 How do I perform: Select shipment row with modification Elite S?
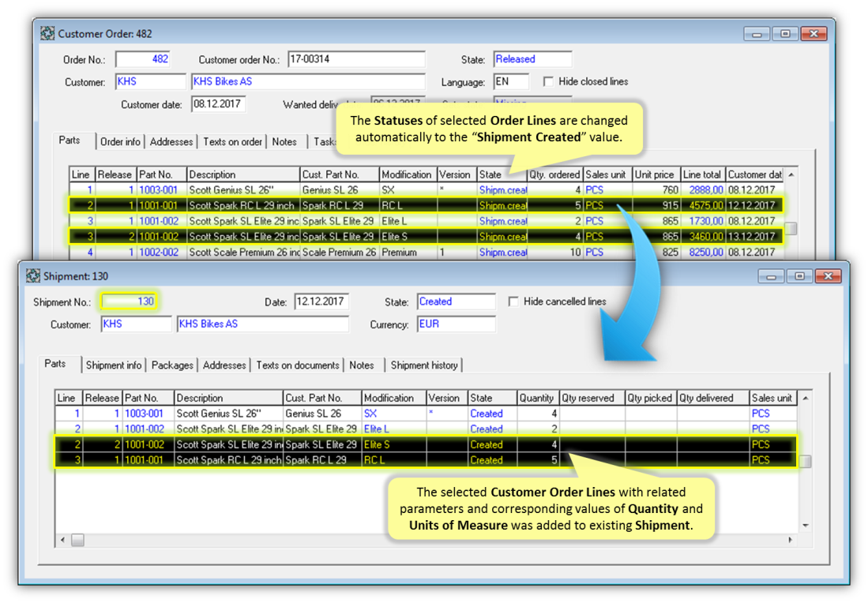click(426, 444)
